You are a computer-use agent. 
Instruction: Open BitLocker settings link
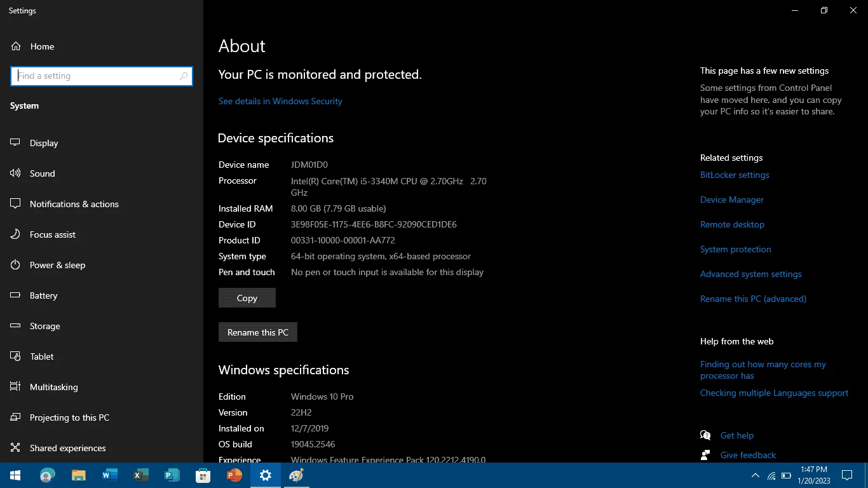point(735,175)
